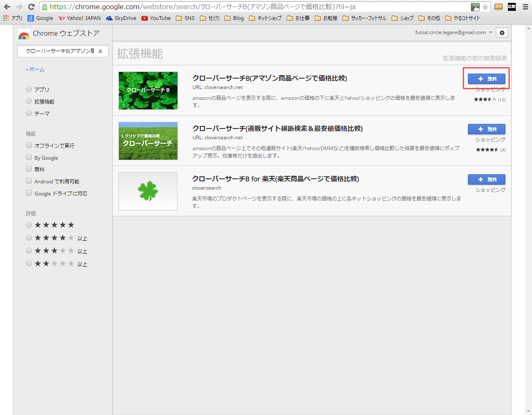Click the 比較 extension icon in toolbar
The width and height of the screenshot is (532, 415).
tap(512, 7)
